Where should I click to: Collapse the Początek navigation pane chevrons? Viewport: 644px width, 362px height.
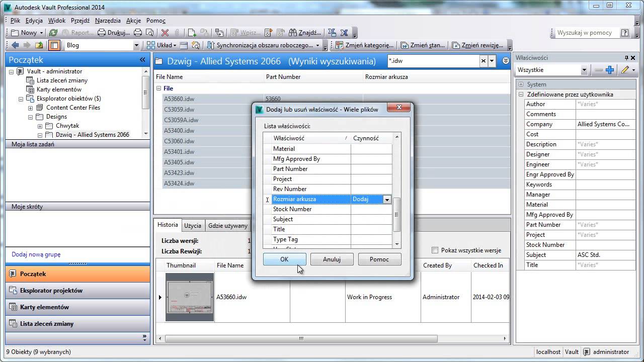tap(142, 60)
